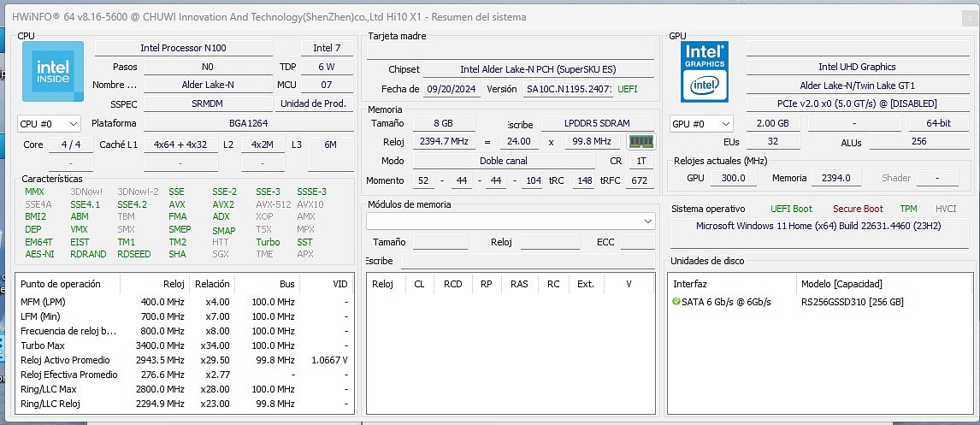
Task: Click the memory module Tamaño input field
Action: pos(440,242)
